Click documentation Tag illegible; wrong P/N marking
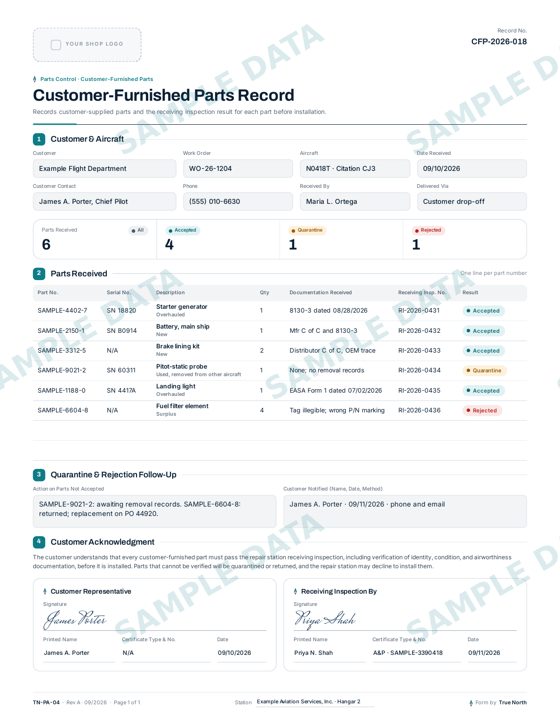Screen dimensions: 560x725 337,410
